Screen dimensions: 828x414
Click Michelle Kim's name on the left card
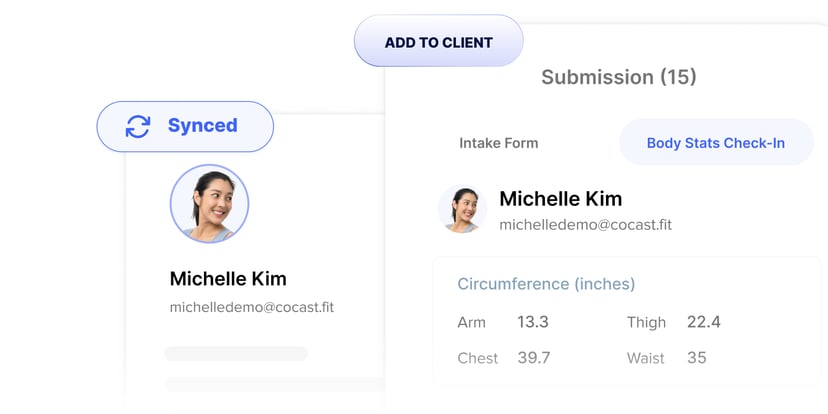tap(228, 279)
